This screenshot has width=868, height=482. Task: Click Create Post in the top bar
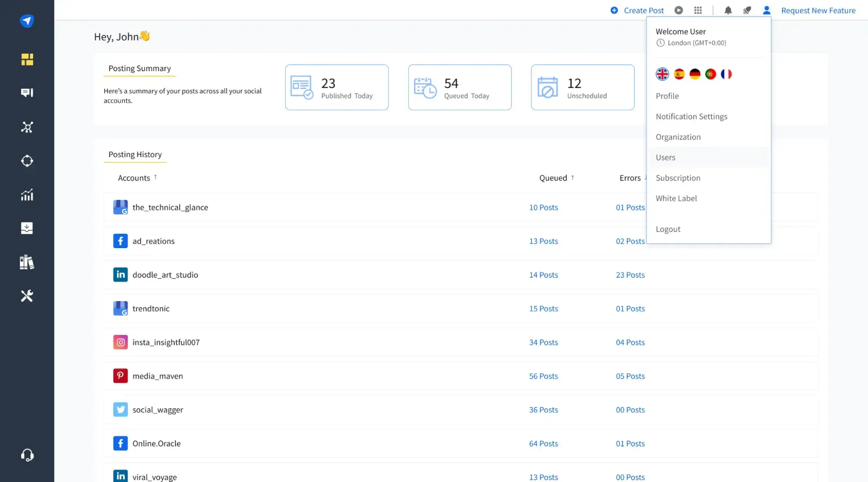point(643,10)
